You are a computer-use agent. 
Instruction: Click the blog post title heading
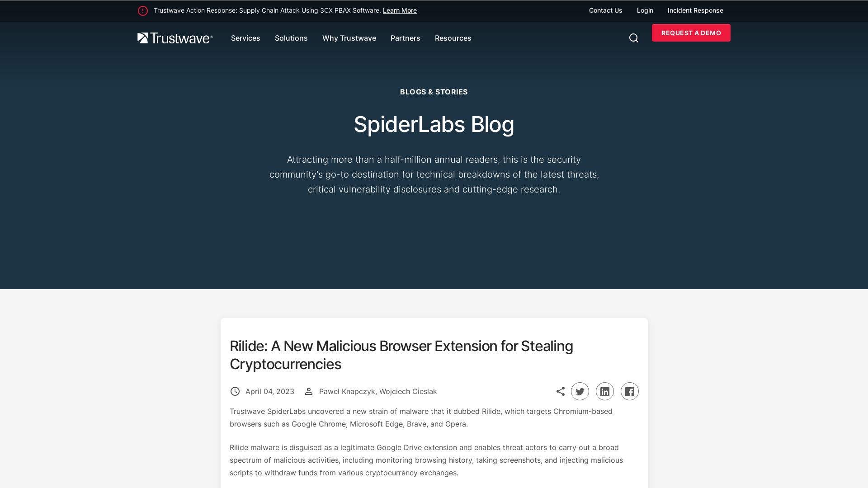click(x=401, y=355)
